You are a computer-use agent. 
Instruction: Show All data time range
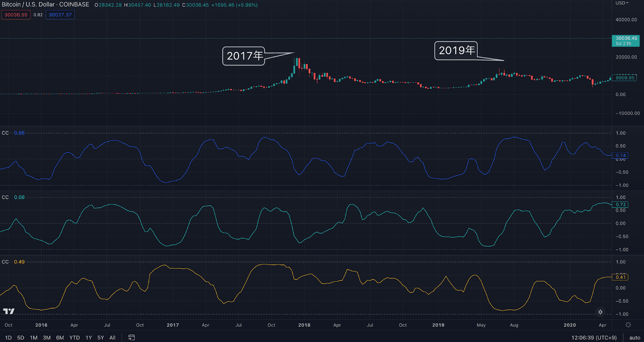(112, 338)
